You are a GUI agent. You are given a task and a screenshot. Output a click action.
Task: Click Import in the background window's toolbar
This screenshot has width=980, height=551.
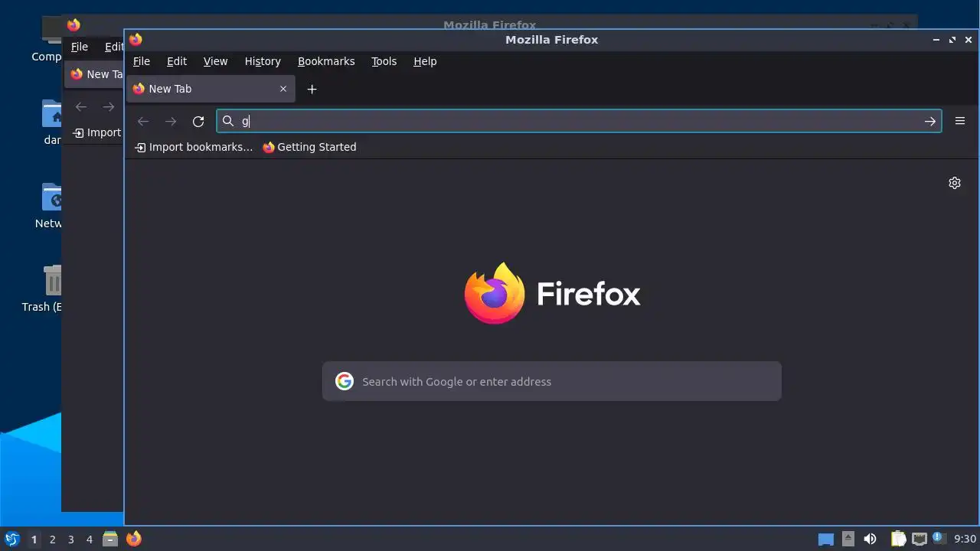(97, 132)
